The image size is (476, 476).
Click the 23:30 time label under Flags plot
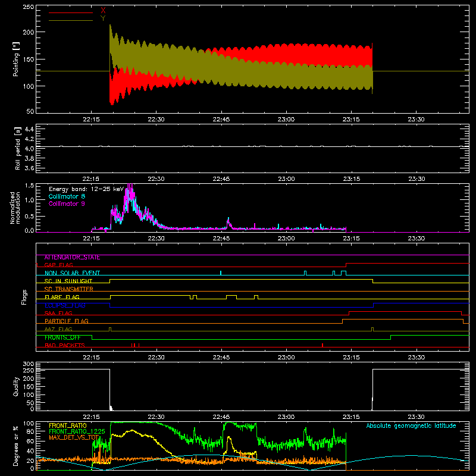(416, 358)
